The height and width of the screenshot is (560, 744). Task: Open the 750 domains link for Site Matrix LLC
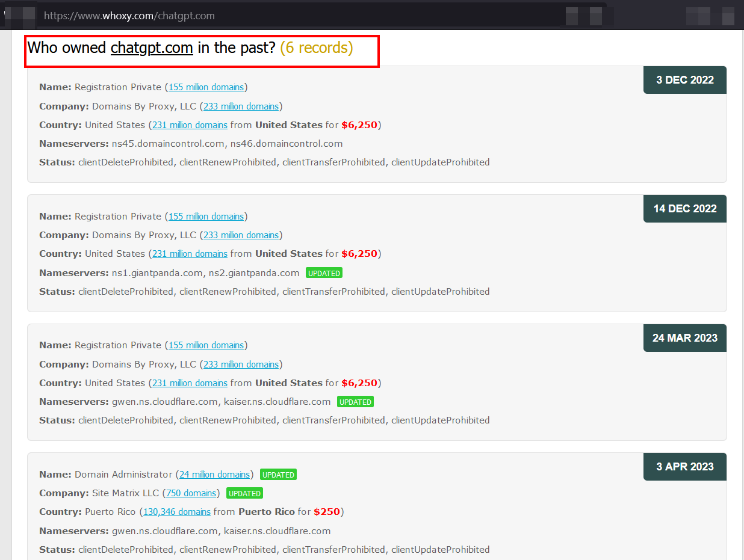point(191,493)
